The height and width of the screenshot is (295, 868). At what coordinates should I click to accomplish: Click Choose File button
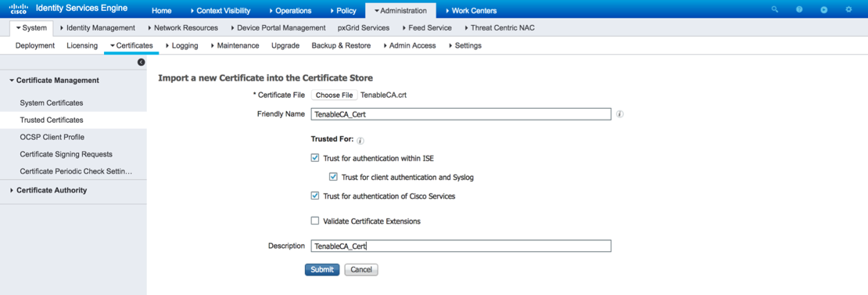click(335, 95)
